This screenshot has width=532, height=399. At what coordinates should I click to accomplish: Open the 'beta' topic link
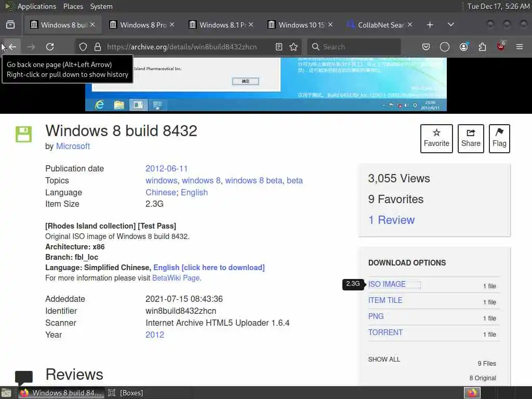point(295,180)
